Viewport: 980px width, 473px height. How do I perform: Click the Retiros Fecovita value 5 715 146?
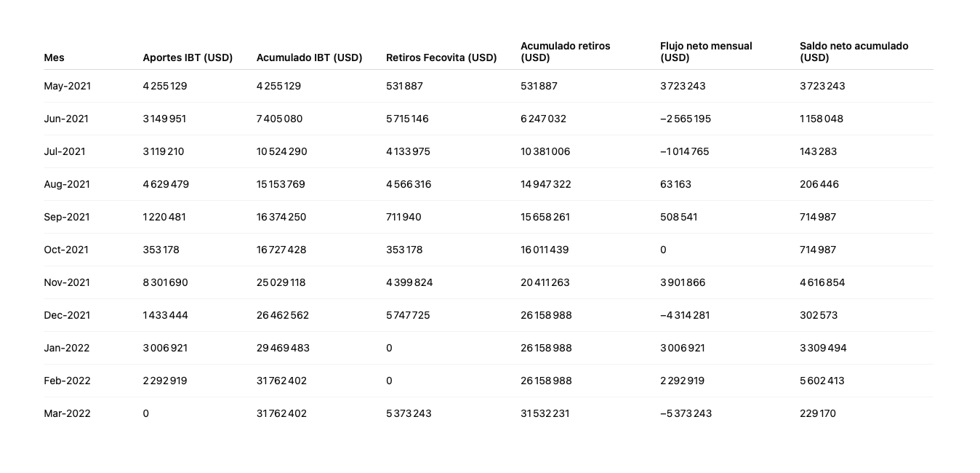(407, 119)
